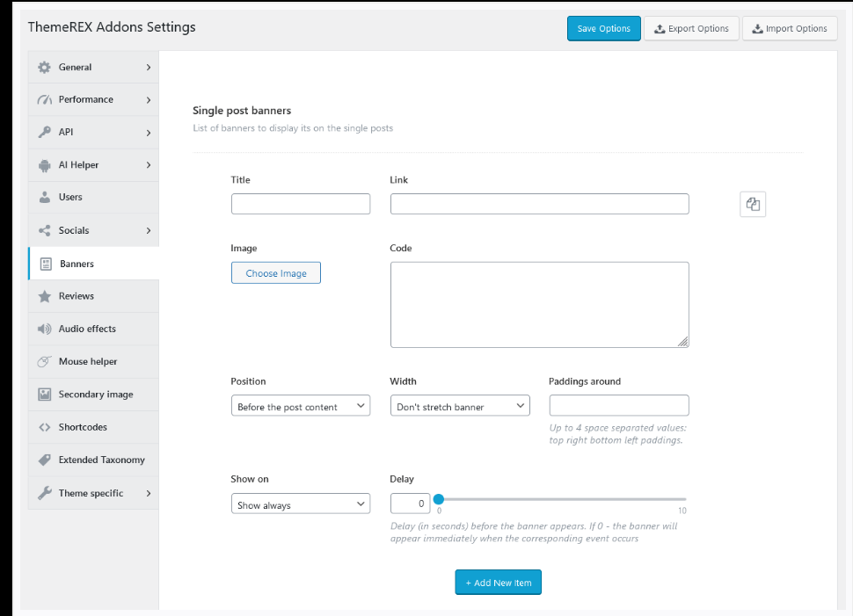Screen dimensions: 853x616
Task: Expand the Performance section chevron
Action: click(149, 100)
